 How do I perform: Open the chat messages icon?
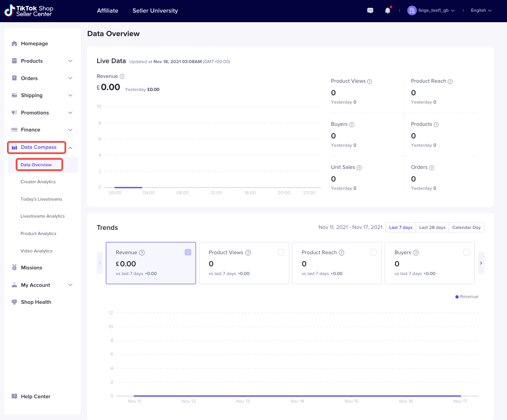(370, 10)
